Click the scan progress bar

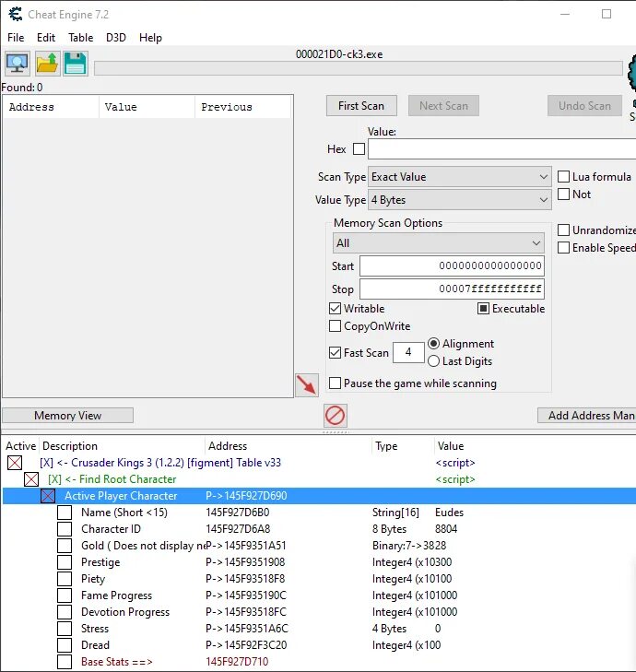coord(359,68)
